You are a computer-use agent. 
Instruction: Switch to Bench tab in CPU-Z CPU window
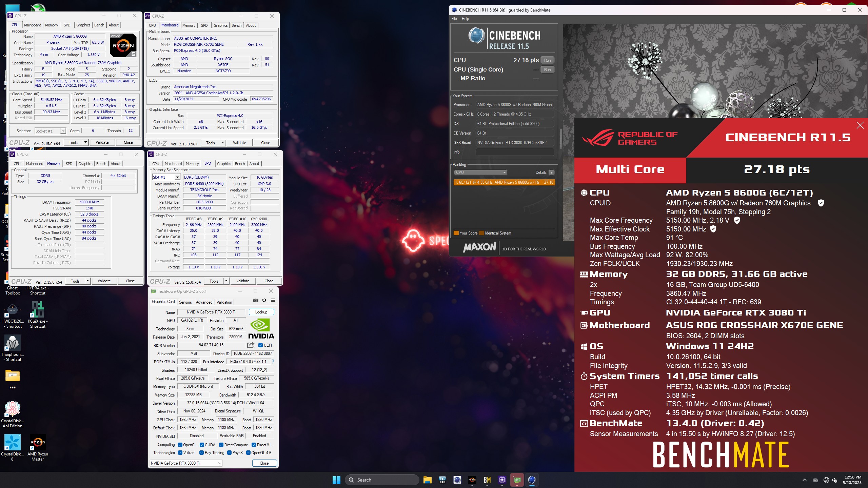(x=99, y=25)
